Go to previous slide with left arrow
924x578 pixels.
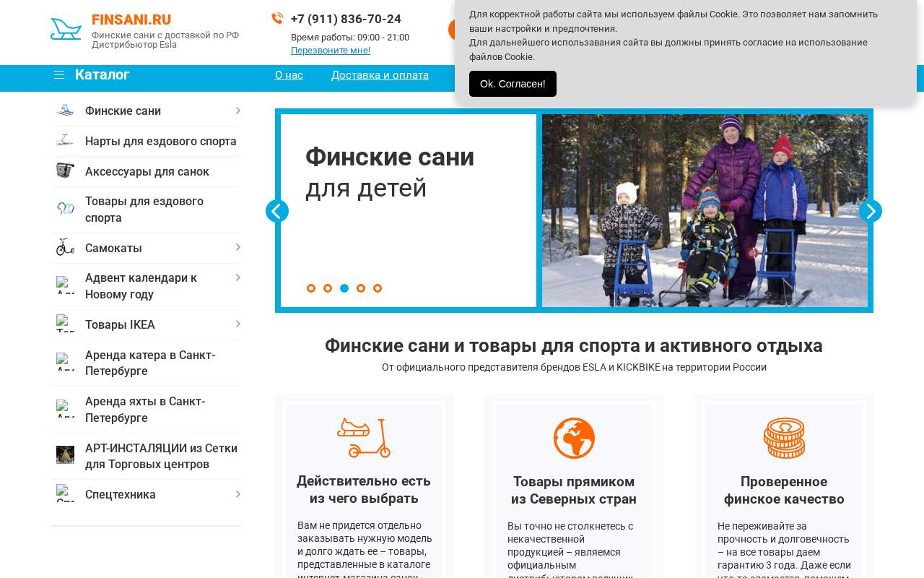[277, 211]
